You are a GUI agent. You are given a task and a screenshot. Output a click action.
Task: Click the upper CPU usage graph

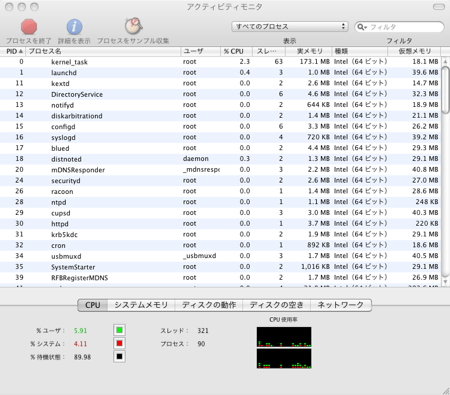point(284,337)
